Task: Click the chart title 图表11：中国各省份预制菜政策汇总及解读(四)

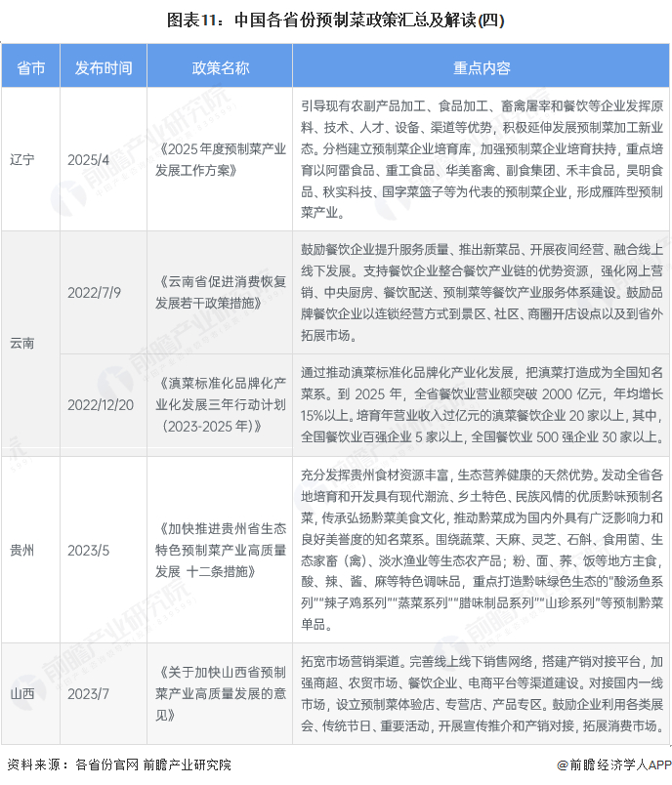Action: pos(335,21)
